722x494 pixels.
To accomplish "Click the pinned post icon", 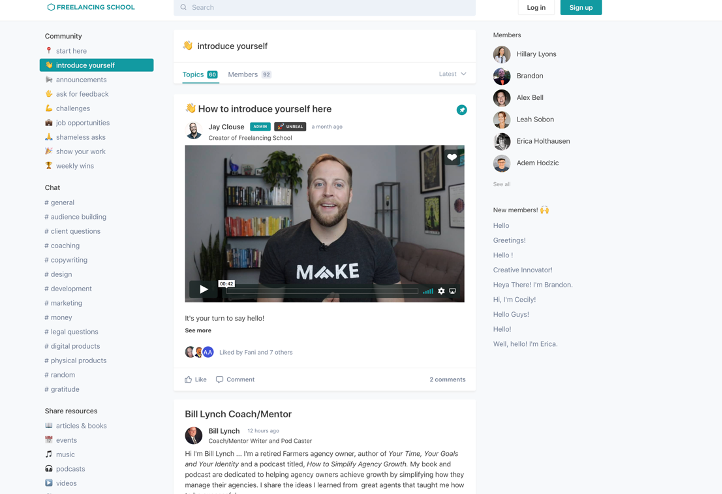I will 461,110.
